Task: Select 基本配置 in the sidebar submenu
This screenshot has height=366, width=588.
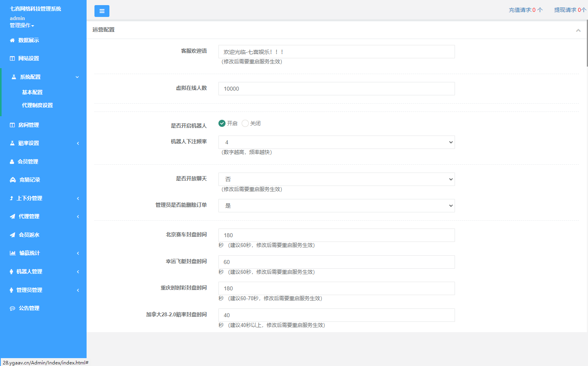Action: (32, 92)
